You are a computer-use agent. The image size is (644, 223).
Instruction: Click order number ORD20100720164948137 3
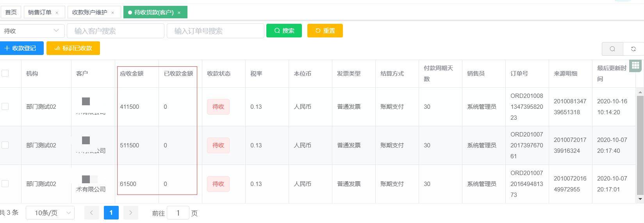[x=526, y=184]
